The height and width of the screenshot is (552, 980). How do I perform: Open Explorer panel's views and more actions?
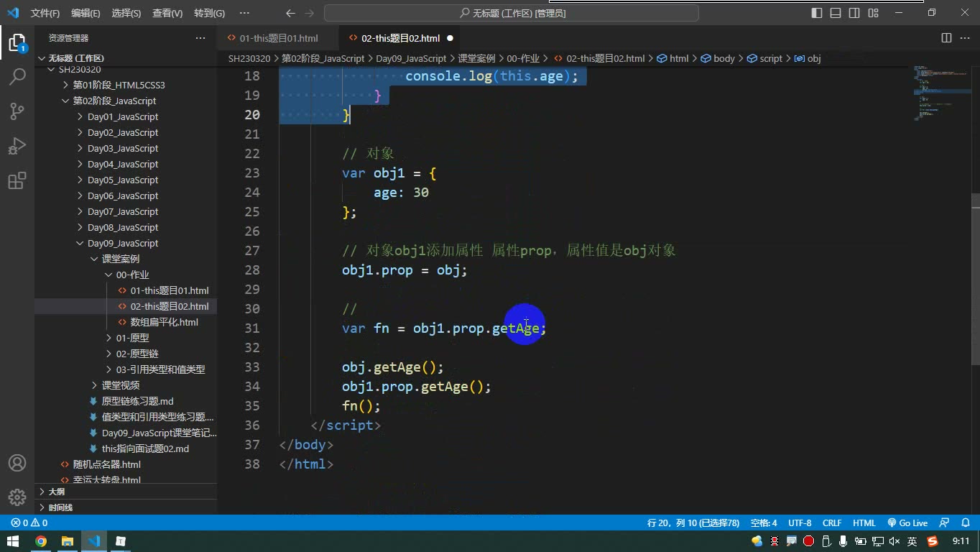point(200,38)
